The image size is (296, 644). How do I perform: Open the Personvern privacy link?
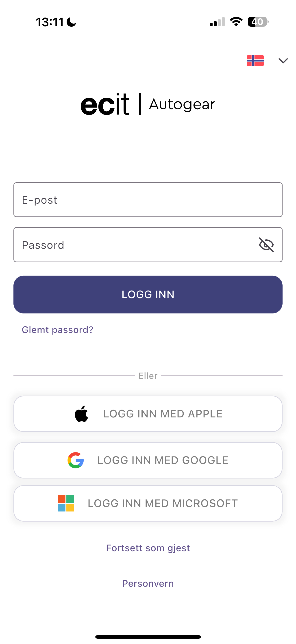click(148, 583)
